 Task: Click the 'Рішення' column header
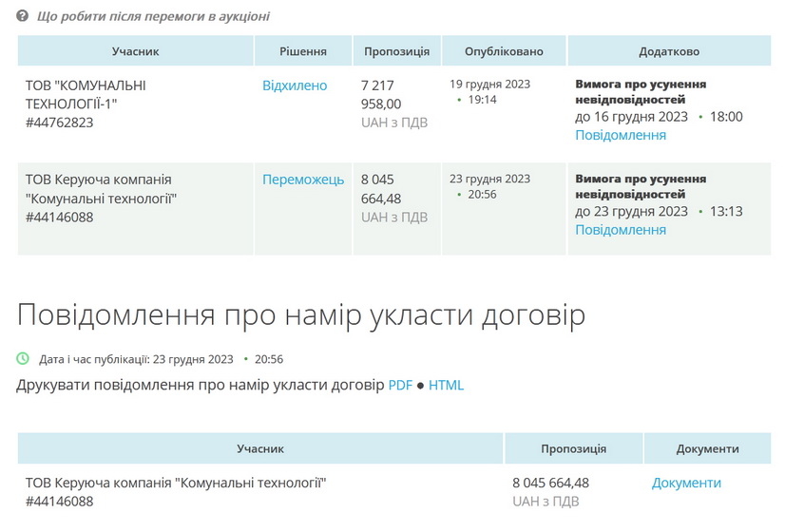[x=303, y=51]
